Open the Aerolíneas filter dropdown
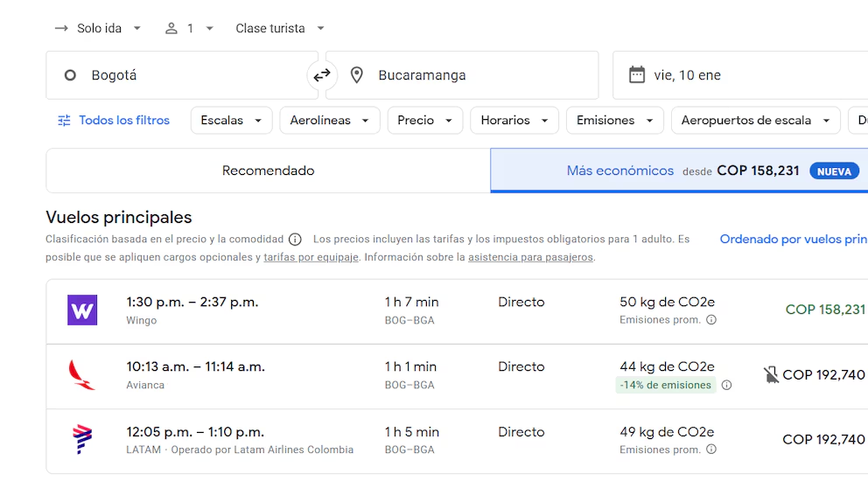Viewport: 868px width, 488px height. [x=329, y=121]
